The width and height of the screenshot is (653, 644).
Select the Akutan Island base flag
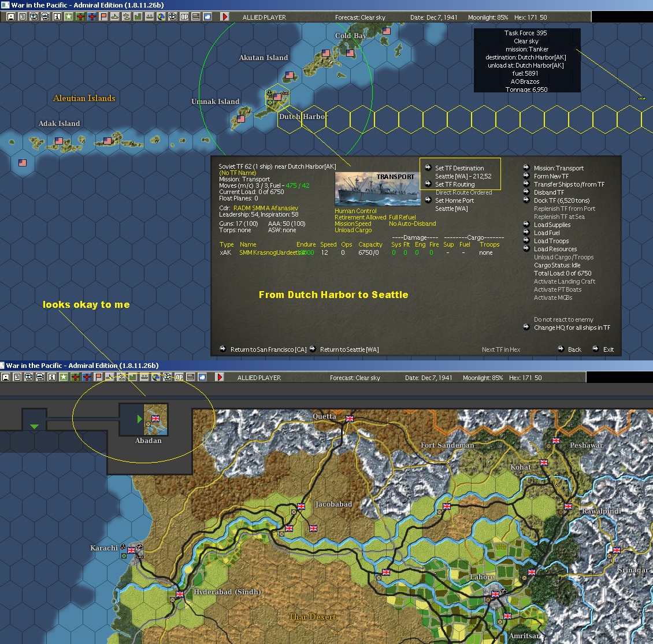290,75
